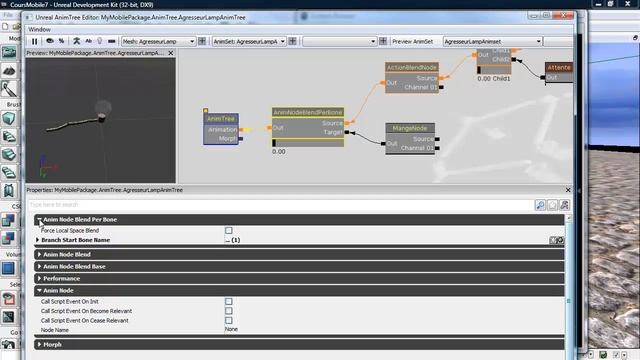Enable Call Script Event On Become Relevant
Screen dimensions: 640x360
229,311
